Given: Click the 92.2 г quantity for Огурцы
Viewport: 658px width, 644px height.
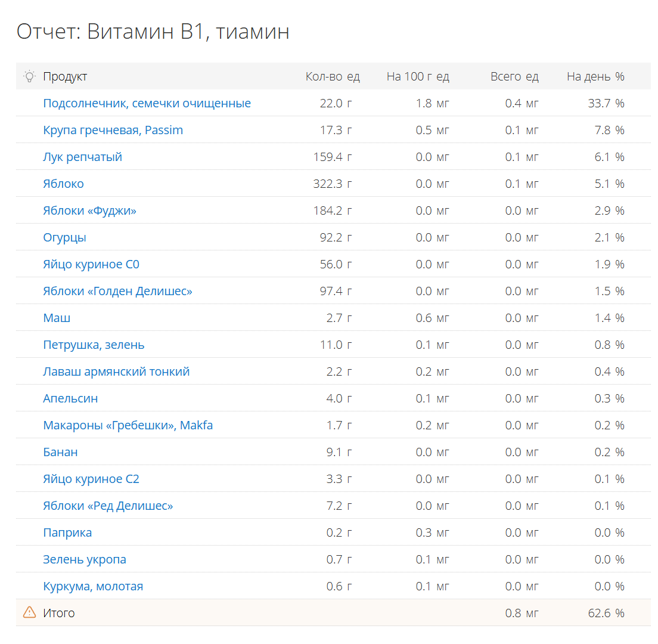Looking at the screenshot, I should click(x=336, y=237).
